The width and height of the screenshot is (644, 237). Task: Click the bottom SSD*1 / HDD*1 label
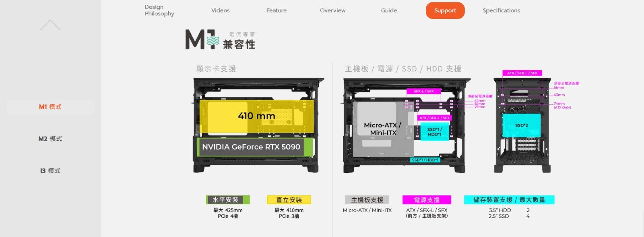tap(425, 160)
